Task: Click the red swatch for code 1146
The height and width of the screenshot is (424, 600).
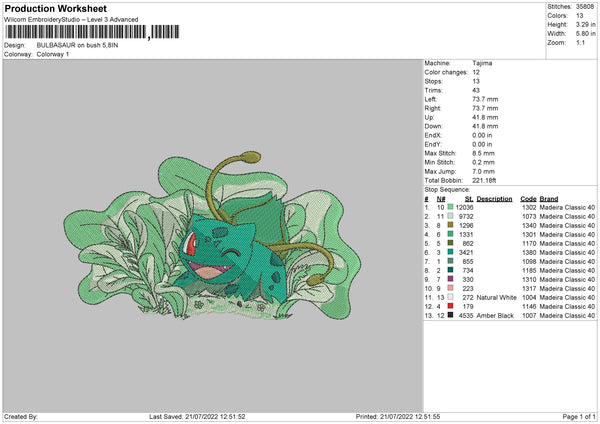Action: pos(451,307)
